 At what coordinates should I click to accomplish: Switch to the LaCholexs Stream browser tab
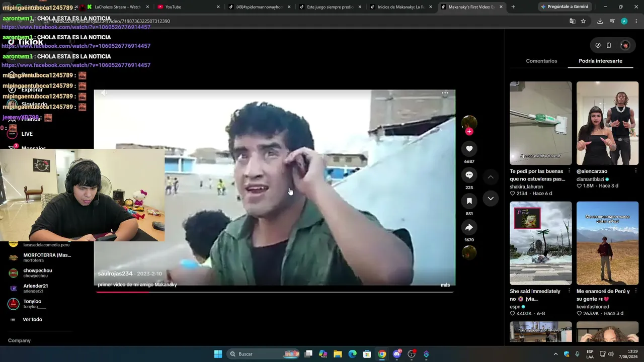(x=117, y=7)
